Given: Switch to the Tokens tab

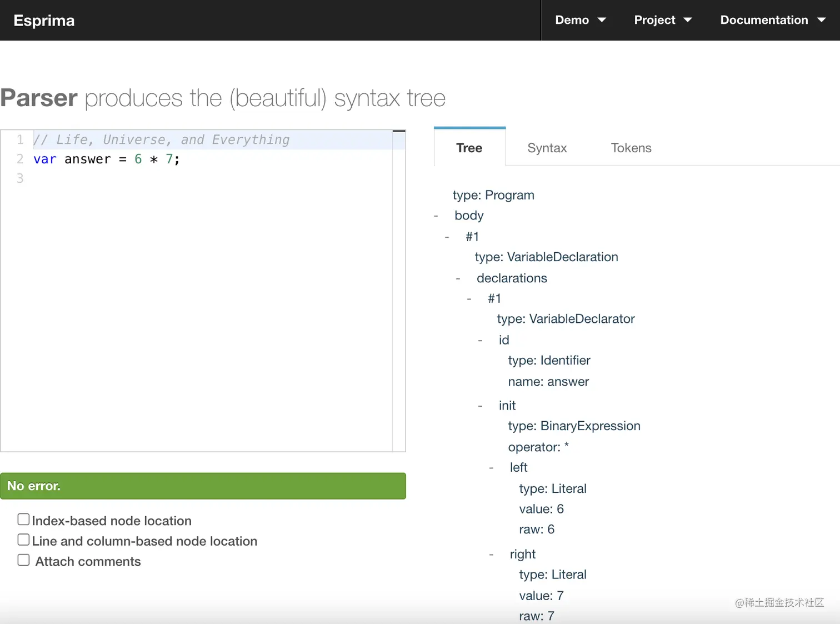Looking at the screenshot, I should (x=631, y=148).
